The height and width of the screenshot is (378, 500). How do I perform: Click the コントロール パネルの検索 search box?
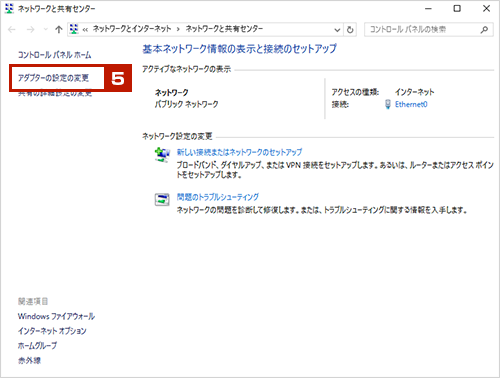point(429,30)
